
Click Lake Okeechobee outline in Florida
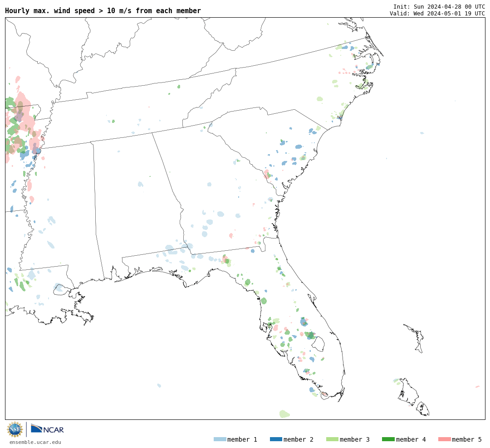318,344
